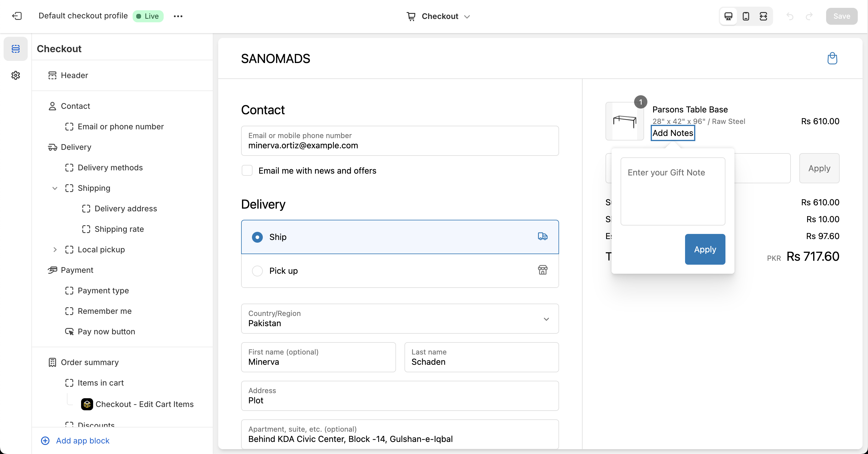This screenshot has height=454, width=868.
Task: Open the Sections panel icon
Action: pos(15,49)
